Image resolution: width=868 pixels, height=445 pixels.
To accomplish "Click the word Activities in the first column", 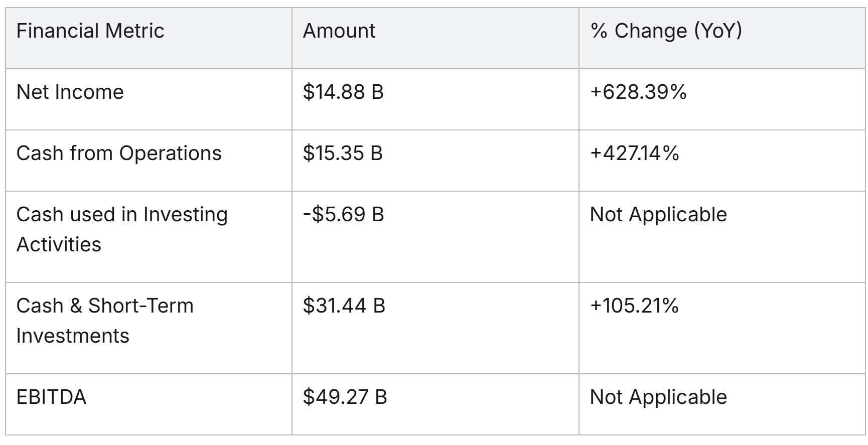I will pos(59,245).
